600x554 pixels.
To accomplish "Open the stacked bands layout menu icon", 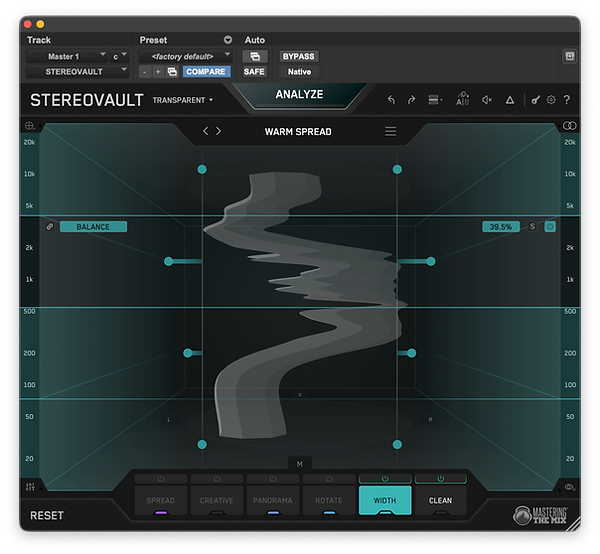I will pos(435,100).
